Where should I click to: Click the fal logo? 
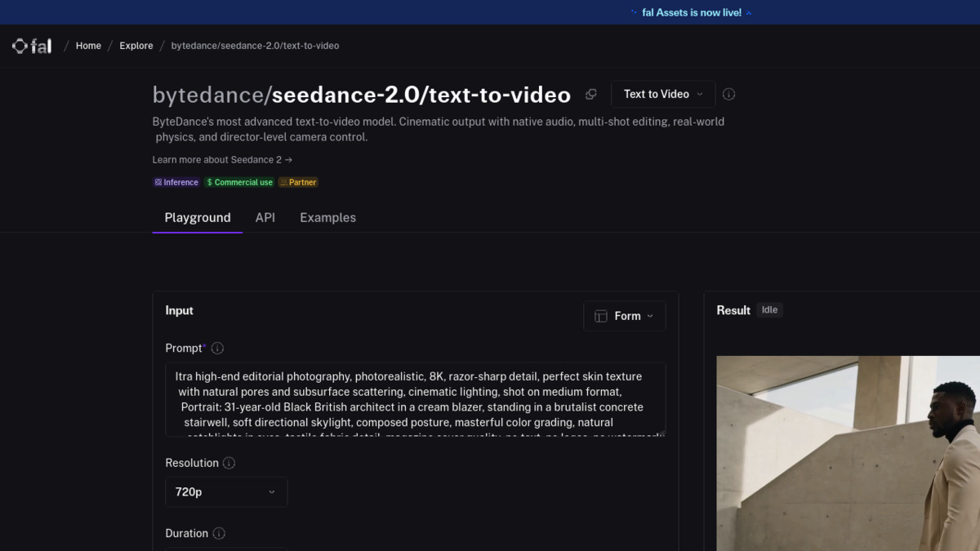point(32,46)
